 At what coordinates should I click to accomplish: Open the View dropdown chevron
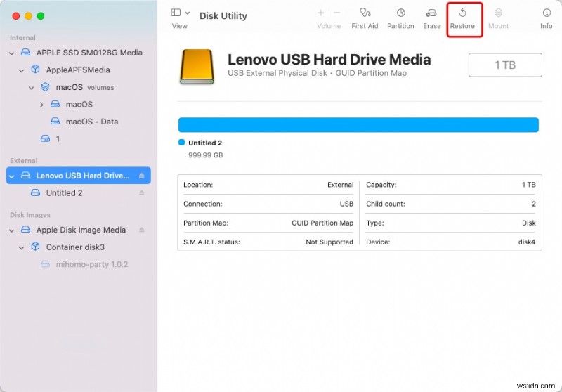188,13
